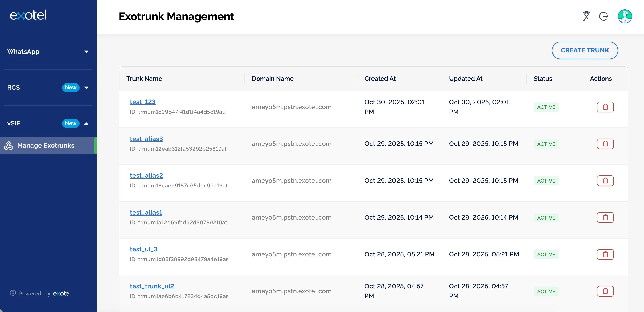Delete the test_ui_3 trunk
This screenshot has height=312, width=644.
[x=605, y=254]
